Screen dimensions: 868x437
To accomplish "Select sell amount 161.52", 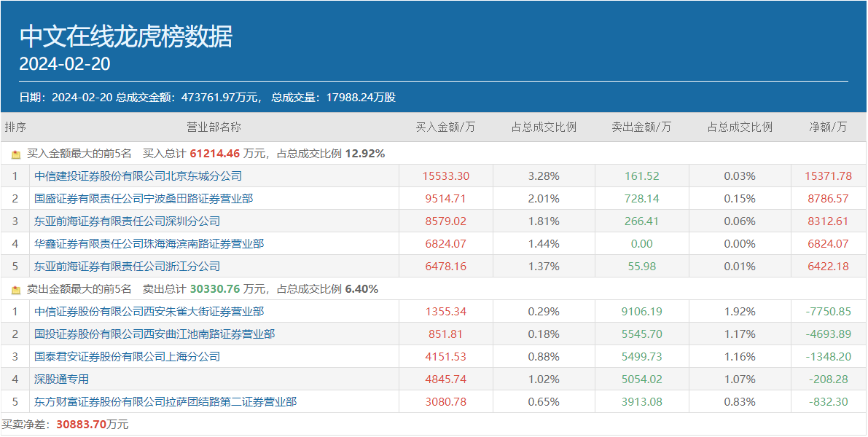I will [641, 176].
